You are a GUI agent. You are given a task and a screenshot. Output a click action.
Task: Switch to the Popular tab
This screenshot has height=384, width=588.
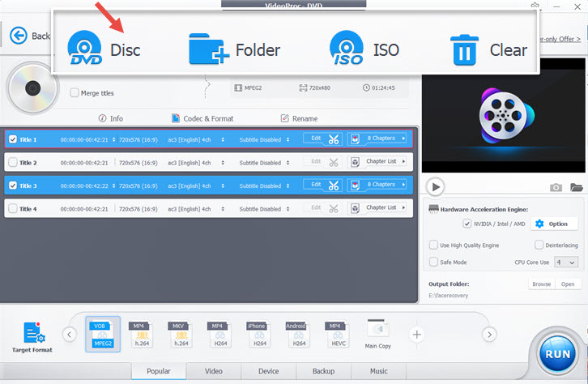(x=159, y=371)
